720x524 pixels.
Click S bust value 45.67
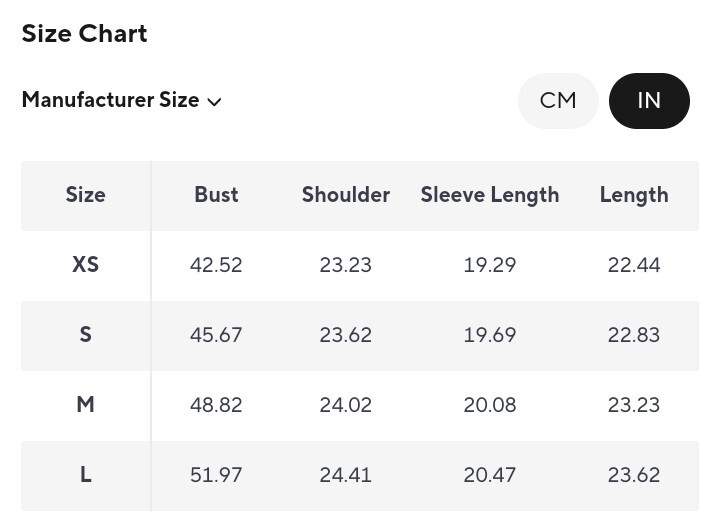pos(216,335)
